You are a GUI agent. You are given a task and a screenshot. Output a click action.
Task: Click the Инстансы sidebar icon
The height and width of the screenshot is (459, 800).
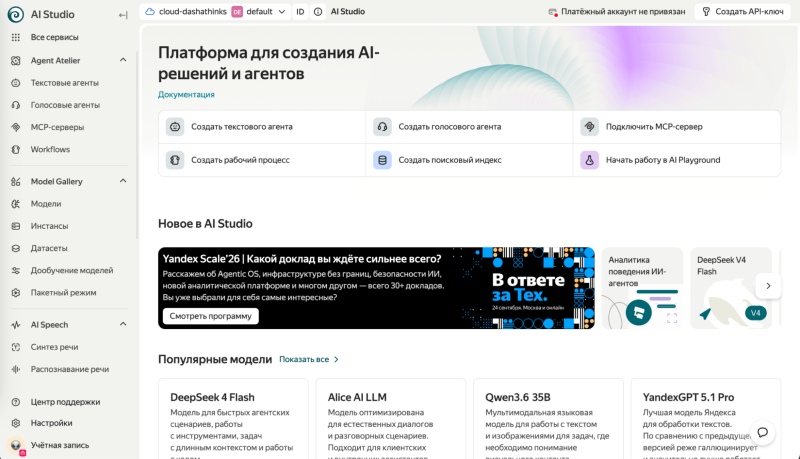point(16,226)
